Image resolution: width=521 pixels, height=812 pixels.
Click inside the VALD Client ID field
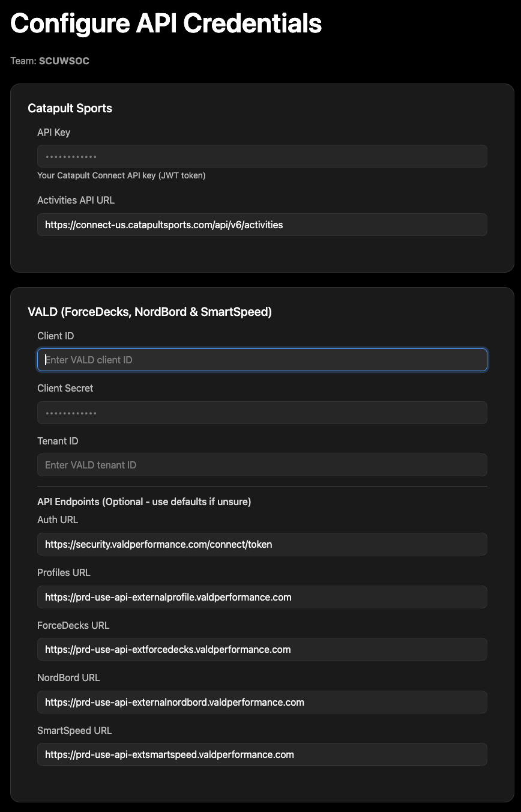[x=262, y=360]
